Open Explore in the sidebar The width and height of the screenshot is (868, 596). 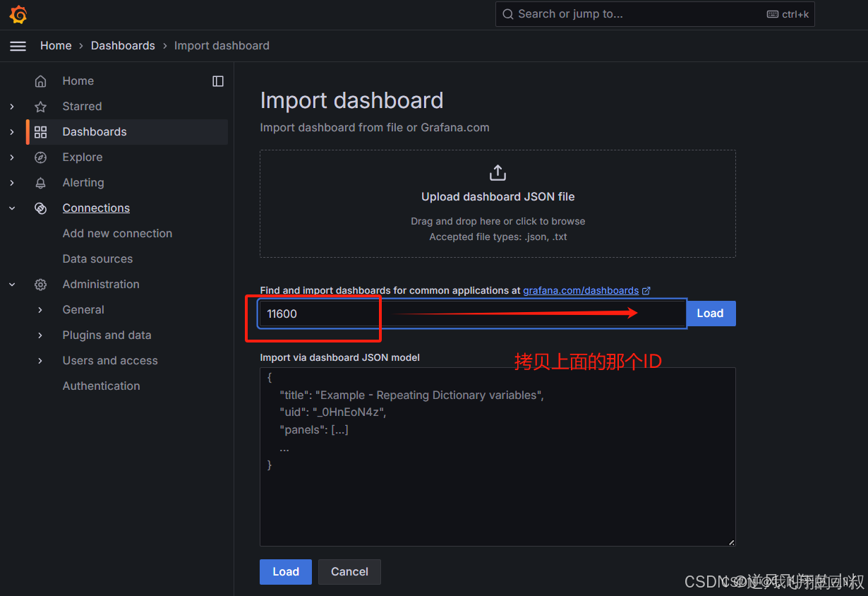click(83, 157)
